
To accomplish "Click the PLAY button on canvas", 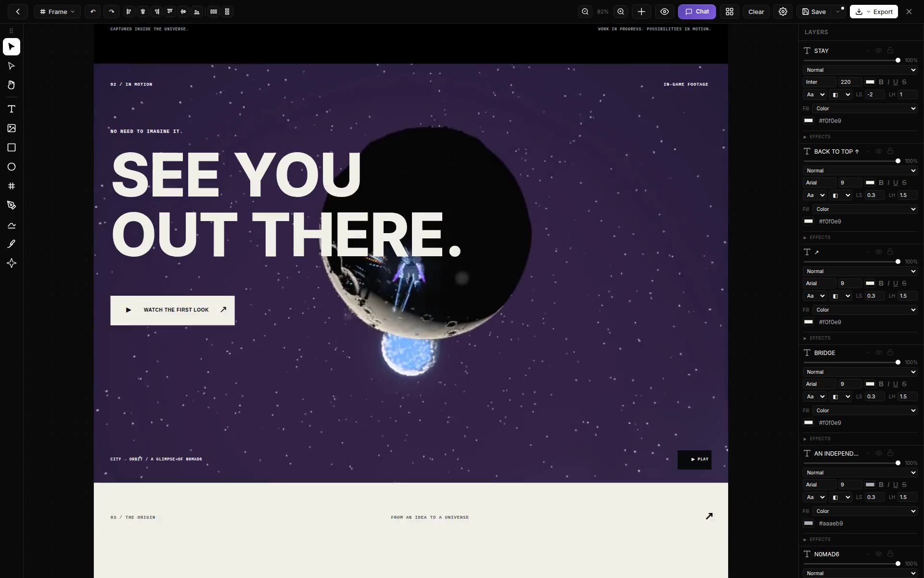I will 694,460.
